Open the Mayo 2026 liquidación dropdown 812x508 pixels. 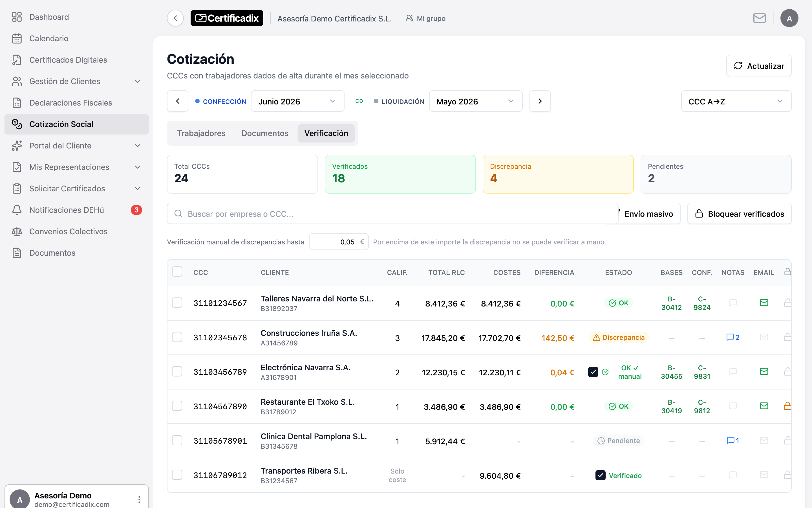(475, 101)
